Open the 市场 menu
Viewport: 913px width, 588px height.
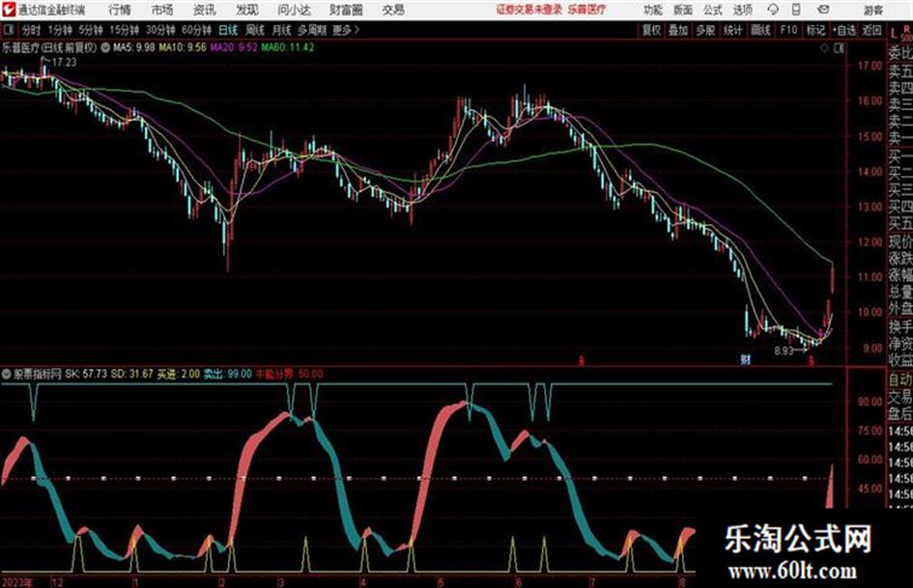[162, 10]
